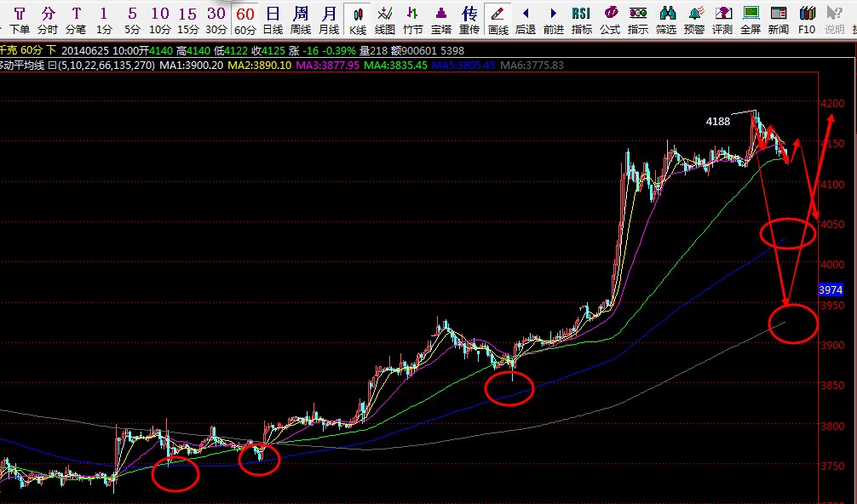Open the 新闻 news panel

(x=779, y=20)
